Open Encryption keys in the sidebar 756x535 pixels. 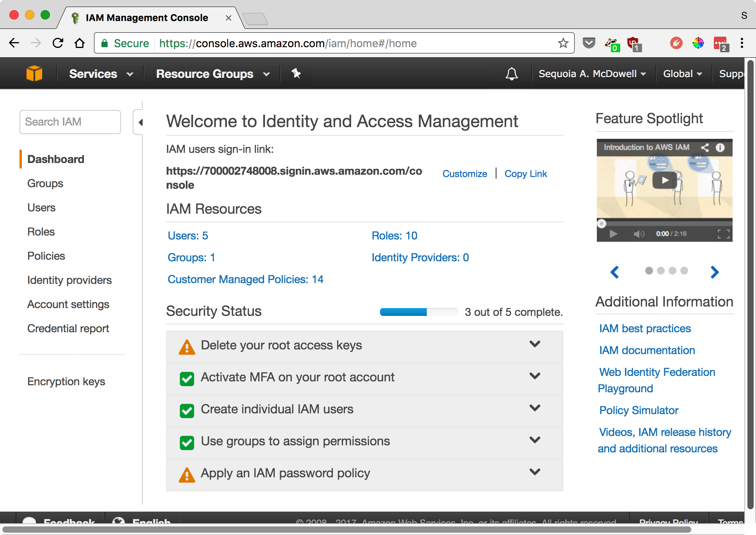[66, 381]
